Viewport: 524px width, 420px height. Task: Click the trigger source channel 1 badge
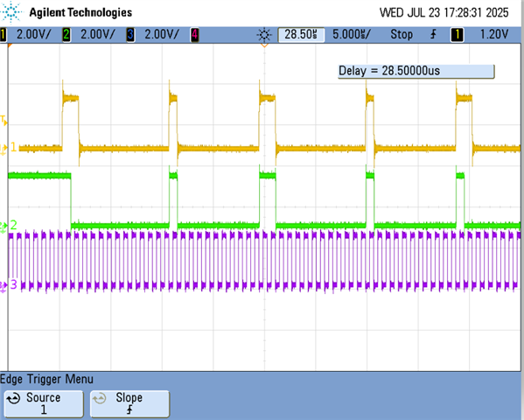[x=458, y=35]
